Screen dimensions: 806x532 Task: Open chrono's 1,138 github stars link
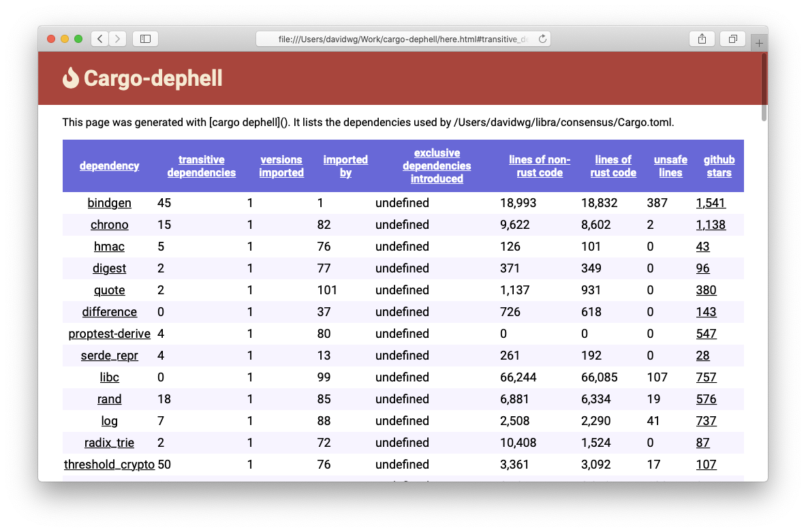pos(711,225)
